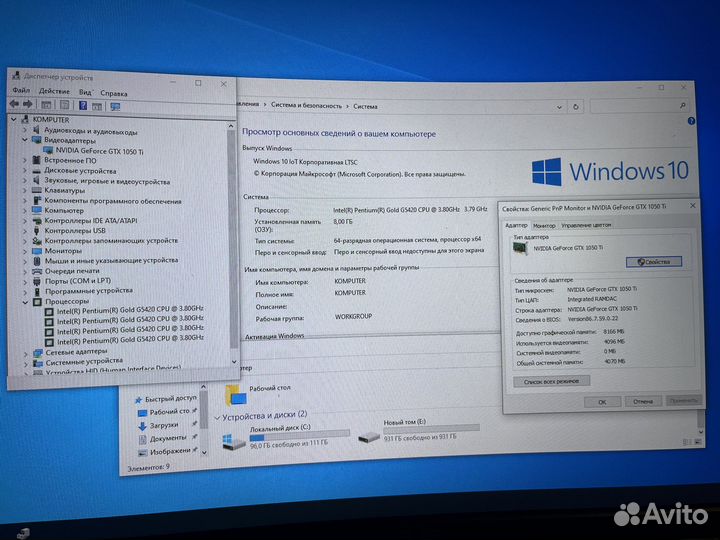Click the Очереди печати printer icon
This screenshot has width=720, height=540.
click(x=37, y=271)
